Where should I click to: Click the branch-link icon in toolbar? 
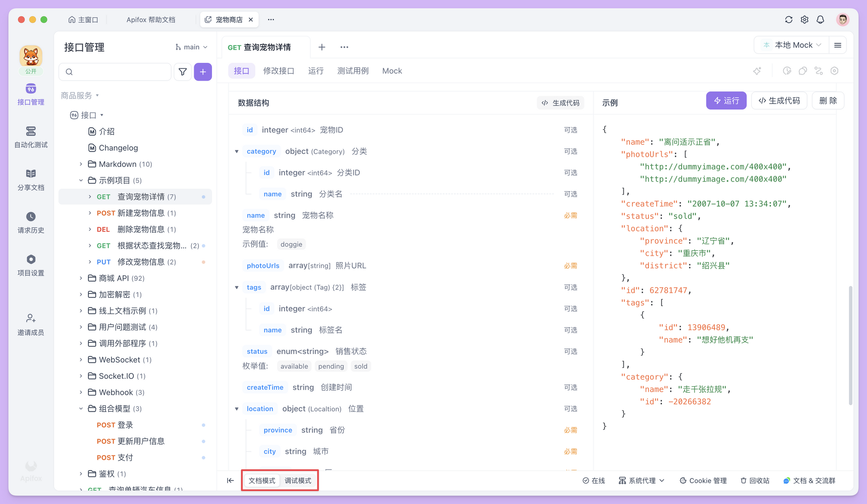(818, 71)
